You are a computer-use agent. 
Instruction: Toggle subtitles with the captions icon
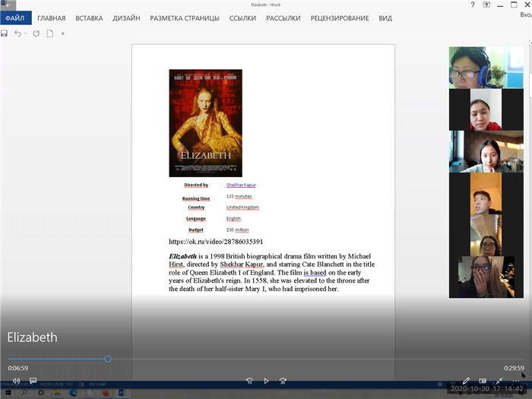point(33,381)
